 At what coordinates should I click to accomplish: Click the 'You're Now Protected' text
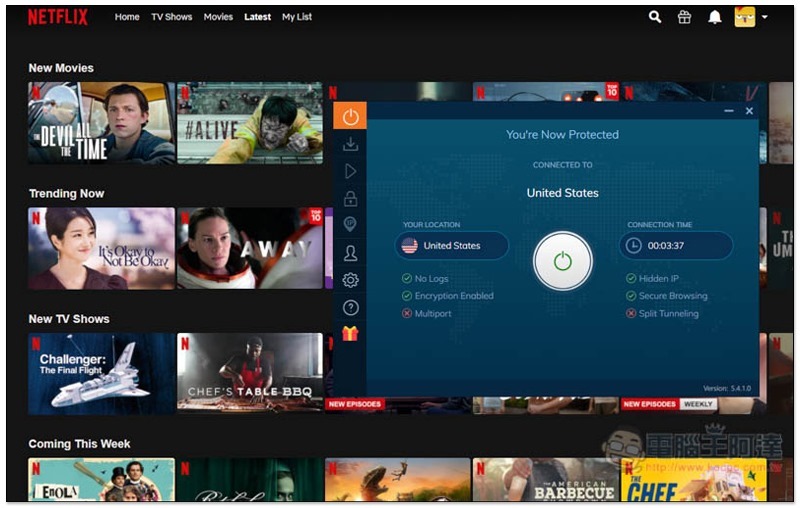tap(562, 135)
